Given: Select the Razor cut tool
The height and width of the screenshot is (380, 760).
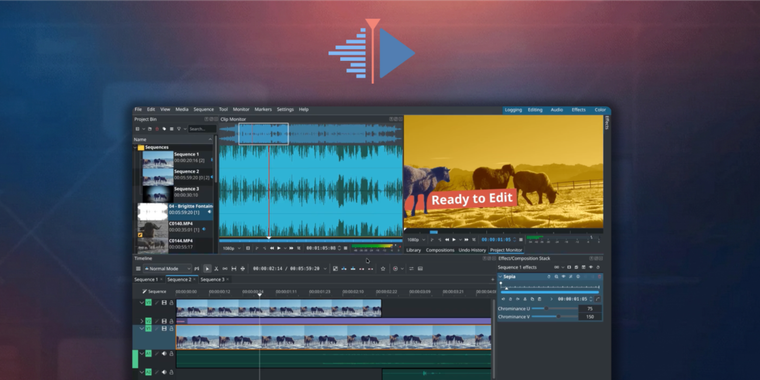Looking at the screenshot, I should pyautogui.click(x=216, y=269).
